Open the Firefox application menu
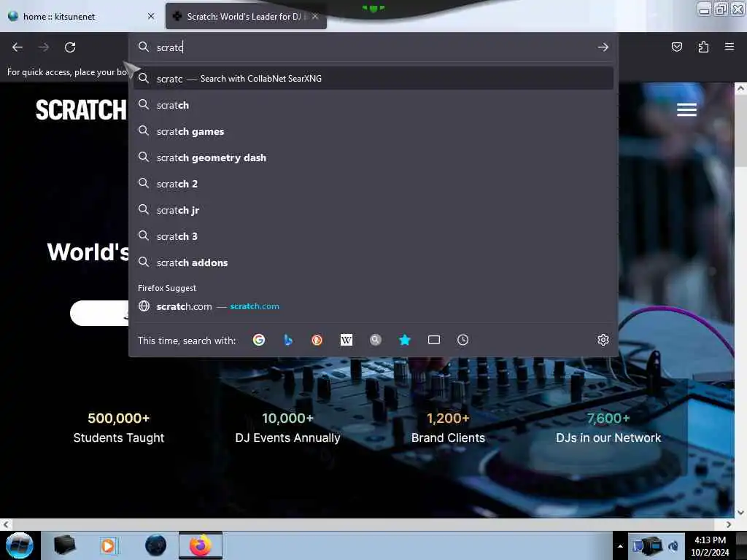The width and height of the screenshot is (747, 560). [729, 47]
